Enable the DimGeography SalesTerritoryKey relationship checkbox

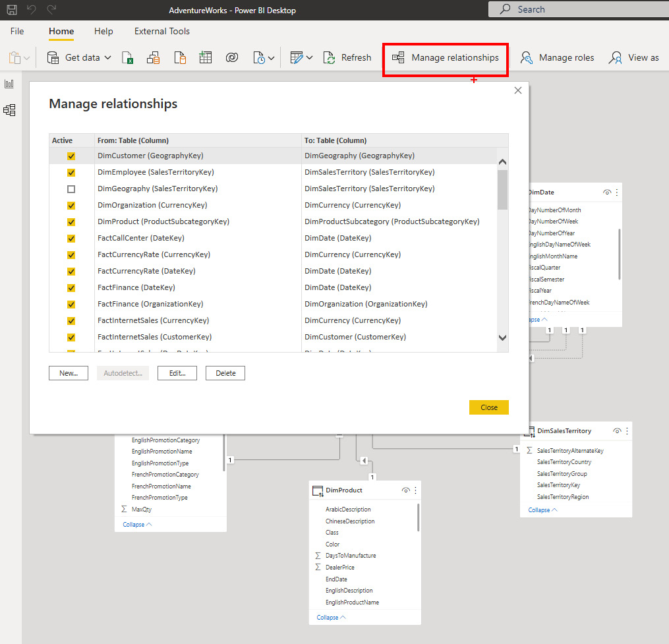pyautogui.click(x=71, y=189)
